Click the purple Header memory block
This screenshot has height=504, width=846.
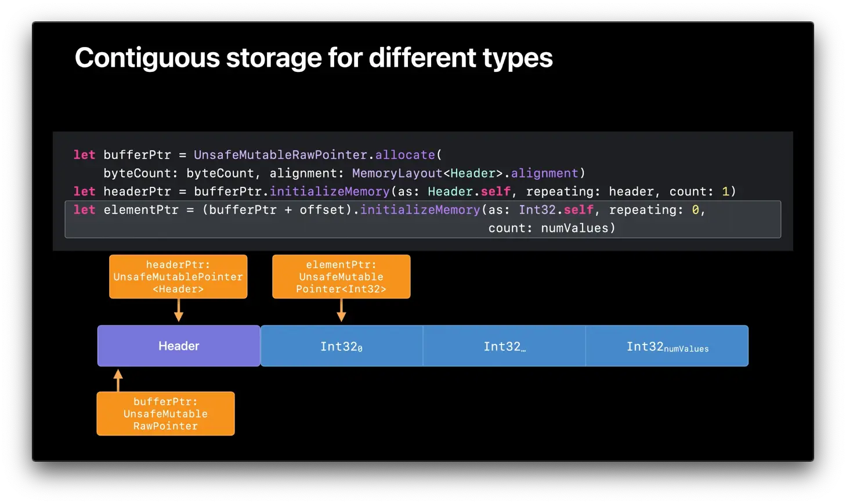tap(179, 346)
